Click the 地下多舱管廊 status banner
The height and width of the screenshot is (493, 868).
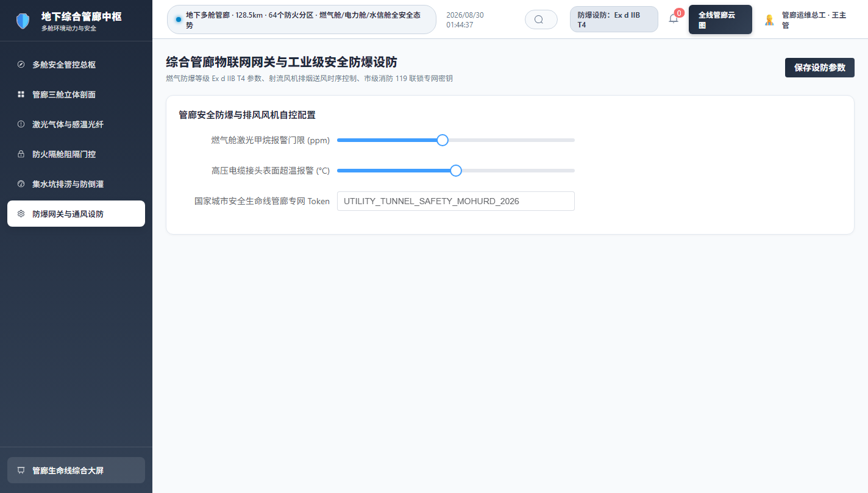click(302, 20)
